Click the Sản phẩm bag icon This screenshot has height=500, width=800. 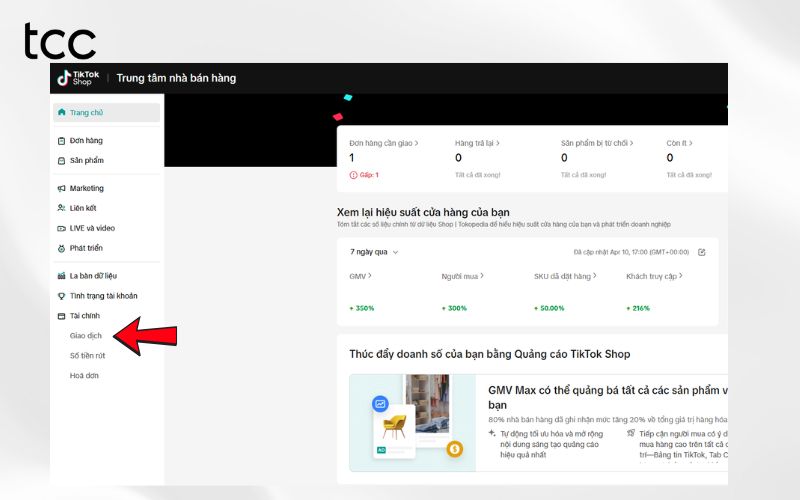[x=61, y=161]
